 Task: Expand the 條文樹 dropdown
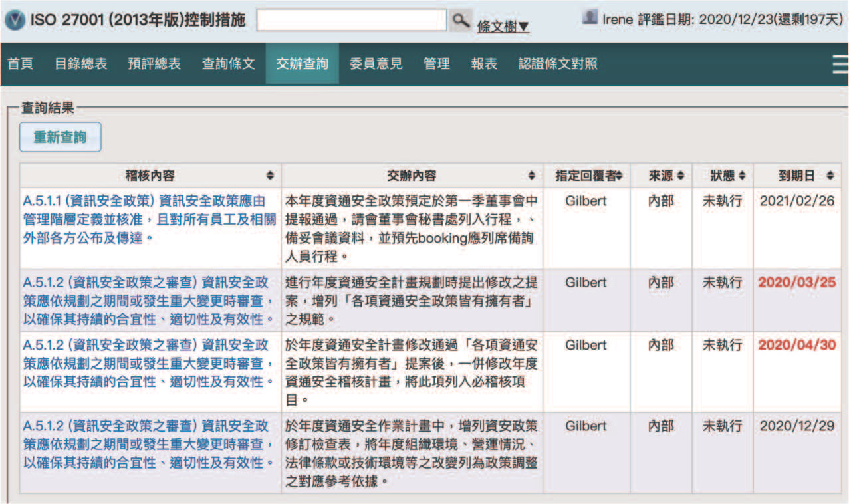(x=503, y=27)
